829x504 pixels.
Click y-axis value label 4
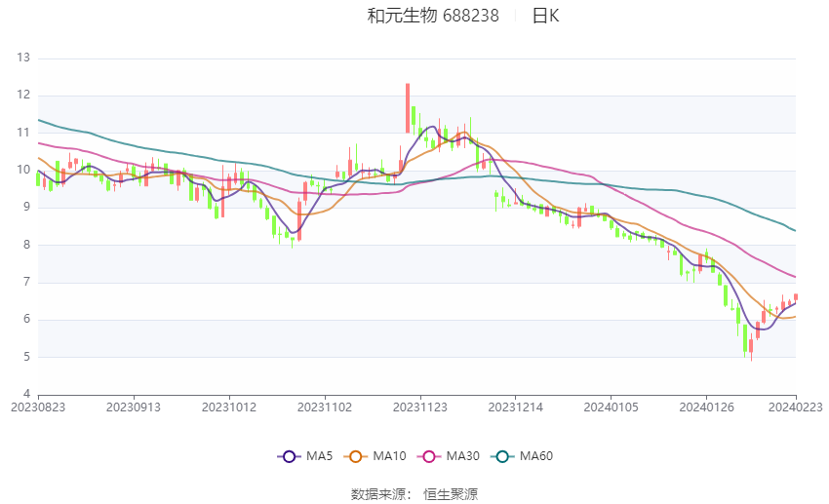coord(26,394)
